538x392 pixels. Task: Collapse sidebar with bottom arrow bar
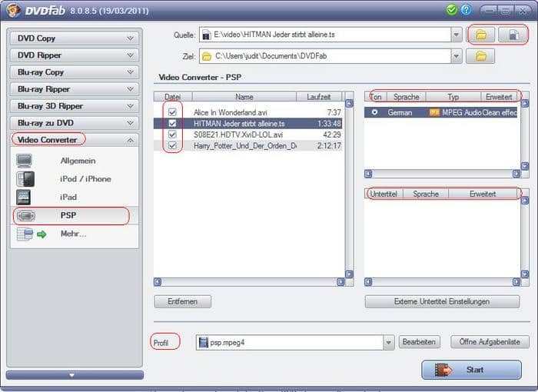pos(75,375)
